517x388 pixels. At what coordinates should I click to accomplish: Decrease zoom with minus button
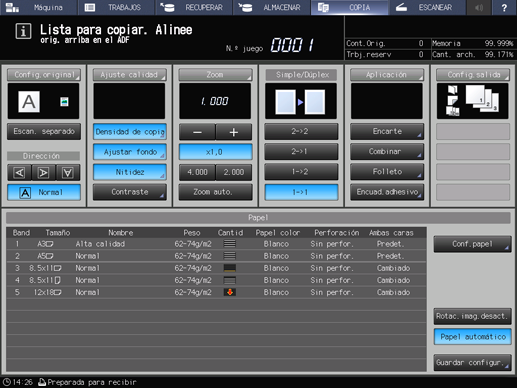(197, 132)
